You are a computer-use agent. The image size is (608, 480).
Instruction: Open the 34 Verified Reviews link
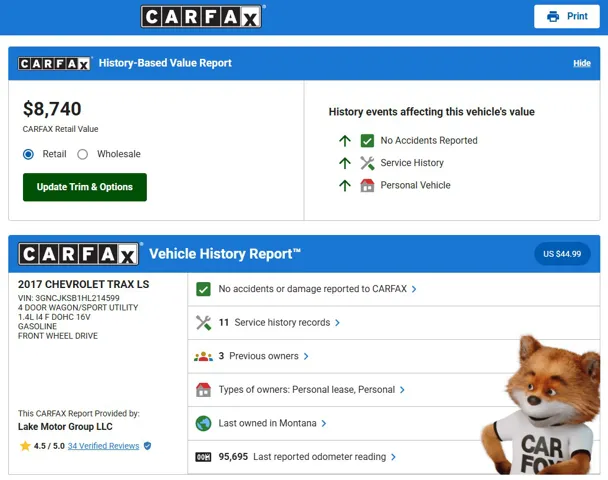tap(103, 446)
